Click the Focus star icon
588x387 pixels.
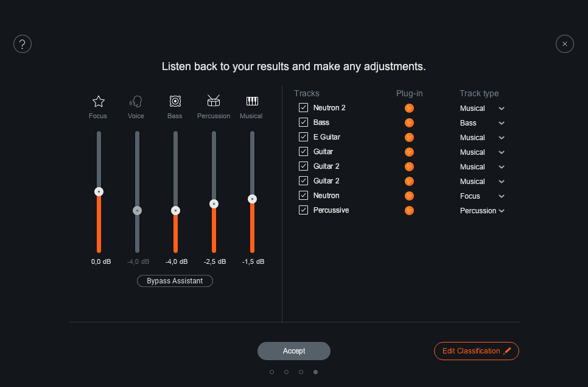pos(99,101)
